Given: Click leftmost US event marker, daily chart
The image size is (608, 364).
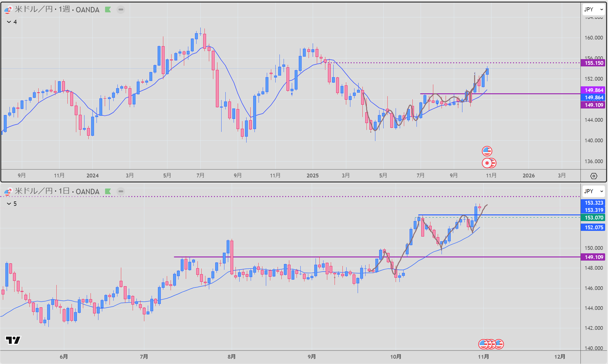Looking at the screenshot, I should (x=483, y=344).
